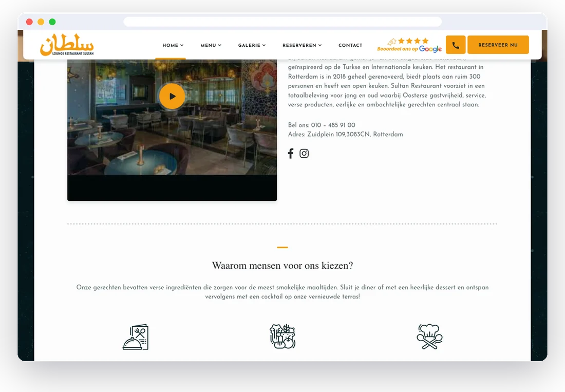This screenshot has width=565, height=392.
Task: Expand the Galerie dropdown chevron
Action: tap(264, 45)
